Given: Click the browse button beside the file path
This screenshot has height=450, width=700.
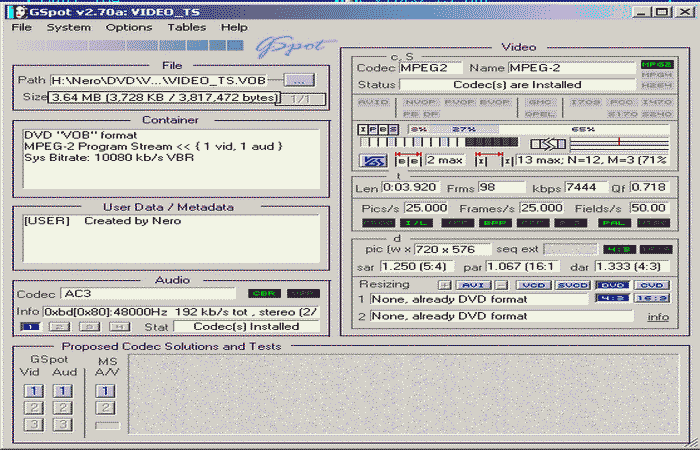Looking at the screenshot, I should pos(296,79).
